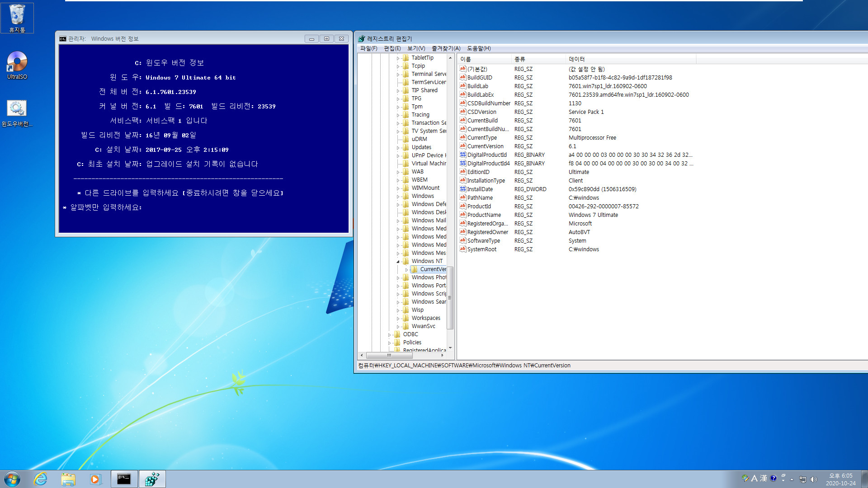This screenshot has width=868, height=488.
Task: Switch to command prompt taskbar button
Action: [124, 479]
